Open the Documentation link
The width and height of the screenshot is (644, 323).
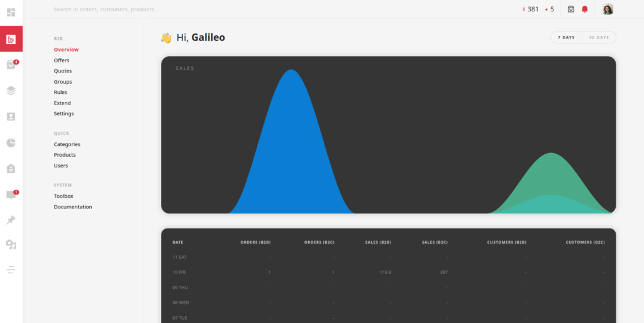73,207
